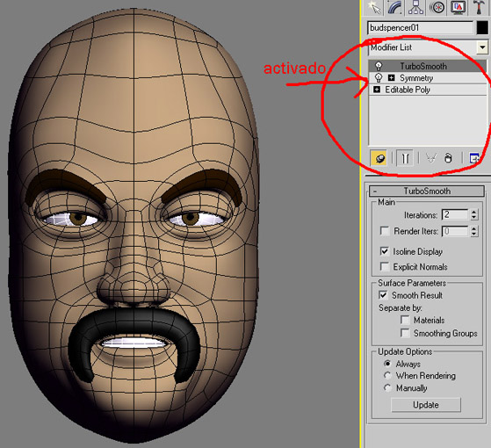Select the When Rendering radio option

[387, 375]
